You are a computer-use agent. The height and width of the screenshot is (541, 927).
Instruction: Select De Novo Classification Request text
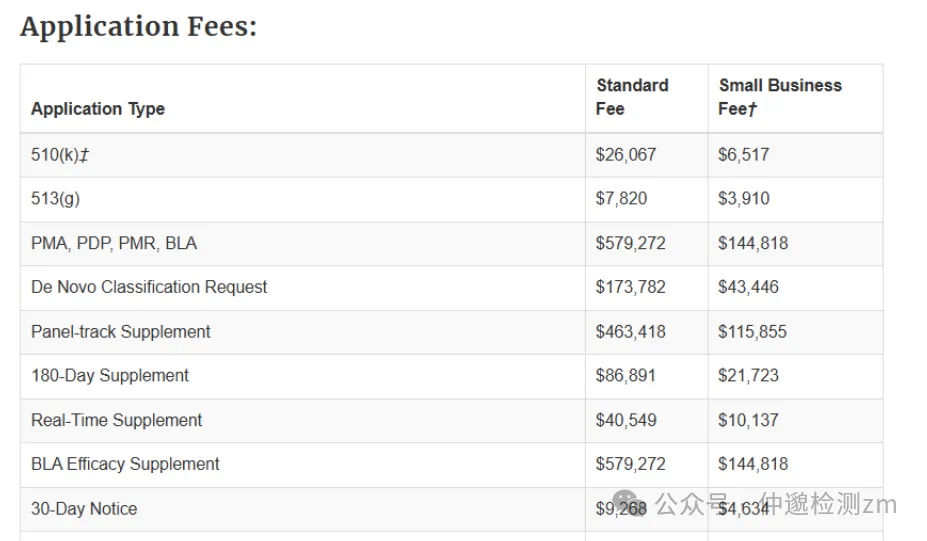pyautogui.click(x=149, y=287)
